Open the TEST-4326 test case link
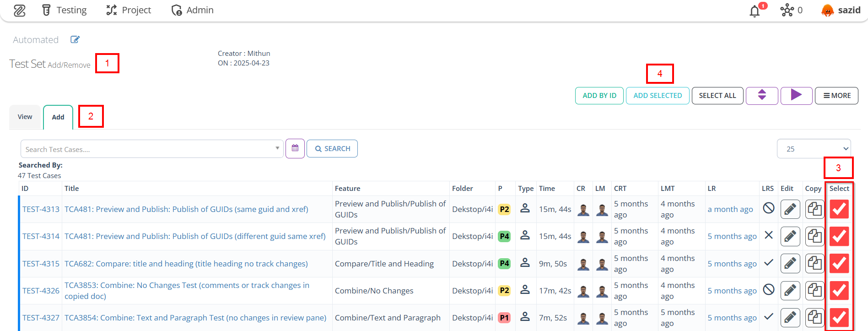The width and height of the screenshot is (868, 331). [41, 291]
